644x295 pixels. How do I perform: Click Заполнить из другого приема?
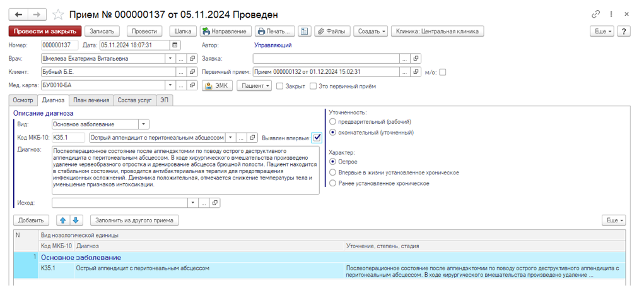click(134, 220)
